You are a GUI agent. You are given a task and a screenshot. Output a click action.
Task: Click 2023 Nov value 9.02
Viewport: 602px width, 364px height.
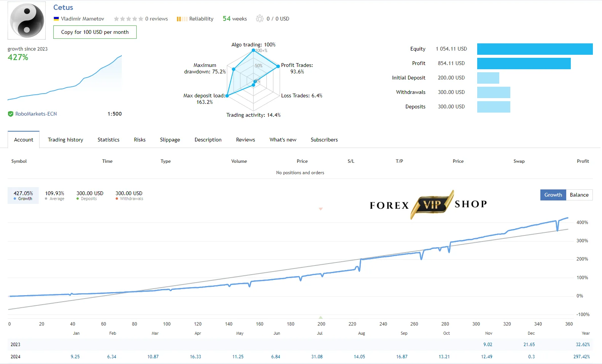point(488,345)
